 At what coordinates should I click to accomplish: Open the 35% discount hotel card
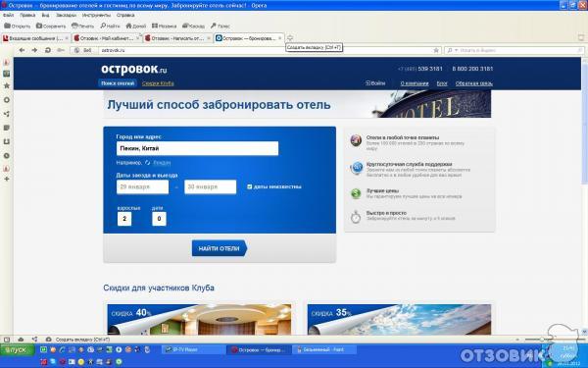click(x=399, y=320)
